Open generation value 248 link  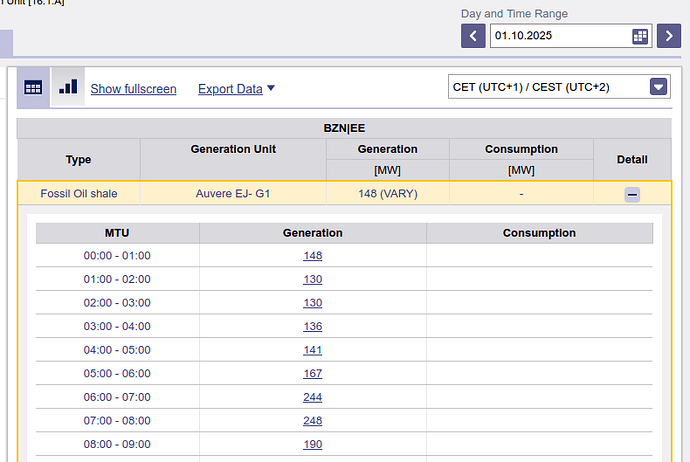coord(312,421)
